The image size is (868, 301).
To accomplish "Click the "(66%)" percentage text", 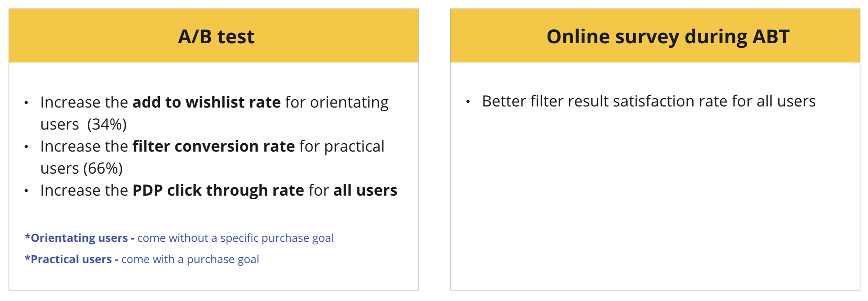I will pyautogui.click(x=103, y=169).
